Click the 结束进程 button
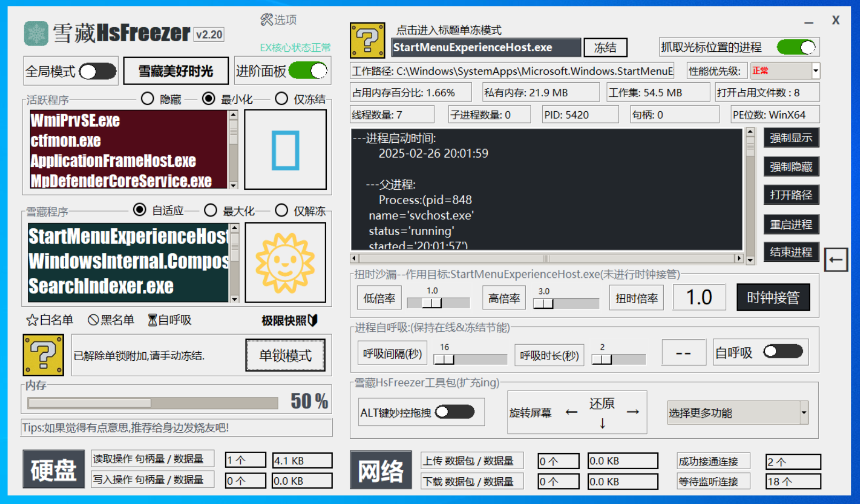Image resolution: width=860 pixels, height=504 pixels. point(790,252)
